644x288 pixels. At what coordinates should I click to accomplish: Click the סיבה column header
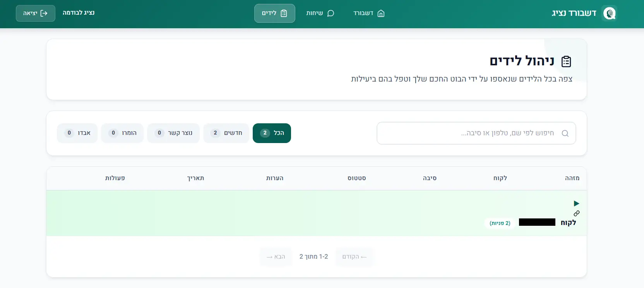point(430,178)
